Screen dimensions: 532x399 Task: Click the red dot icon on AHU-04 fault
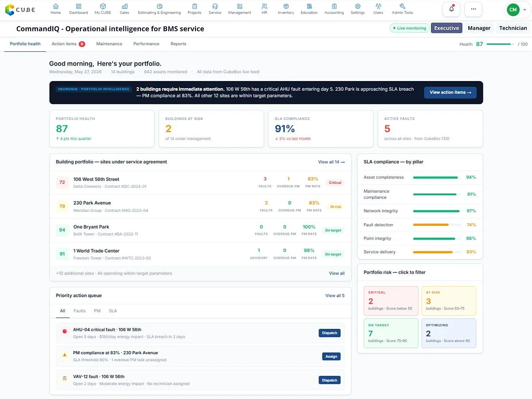(65, 331)
